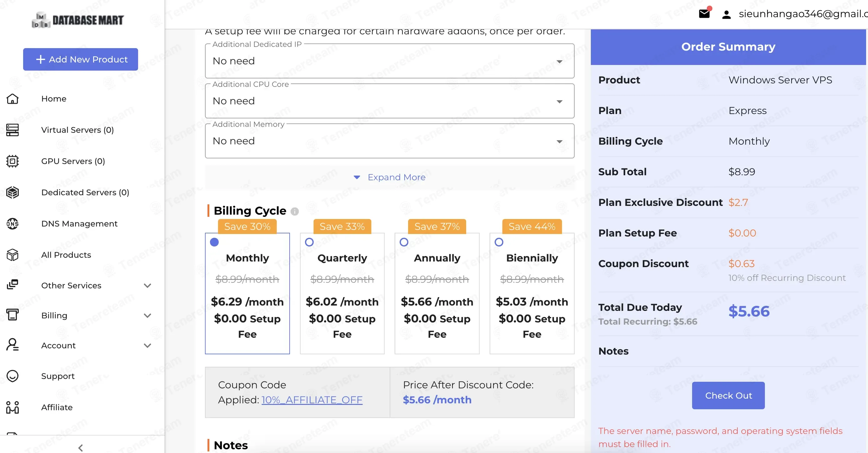868x453 pixels.
Task: Click the Save 30% badge
Action: pos(247,226)
